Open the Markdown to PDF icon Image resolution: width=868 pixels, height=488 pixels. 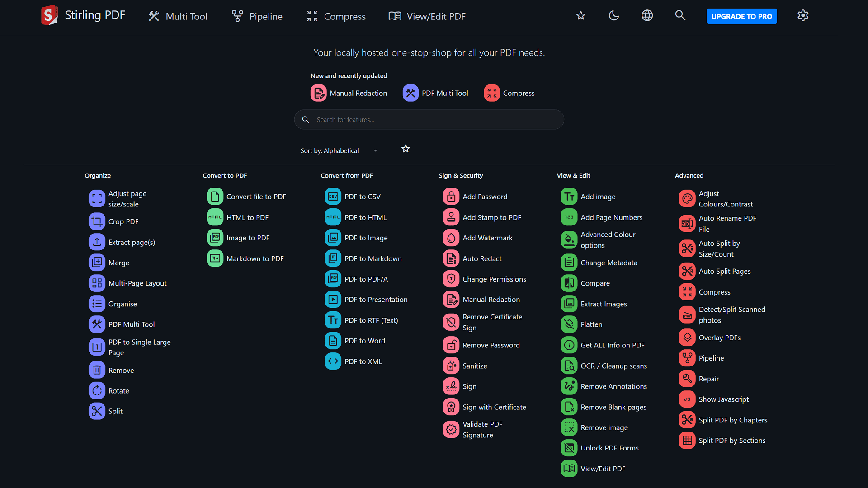(x=215, y=258)
